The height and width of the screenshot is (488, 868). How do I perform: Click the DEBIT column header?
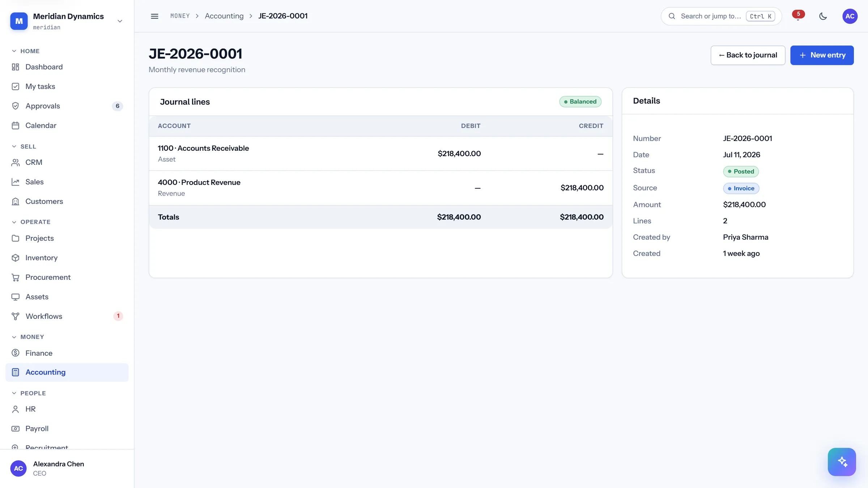pyautogui.click(x=471, y=126)
